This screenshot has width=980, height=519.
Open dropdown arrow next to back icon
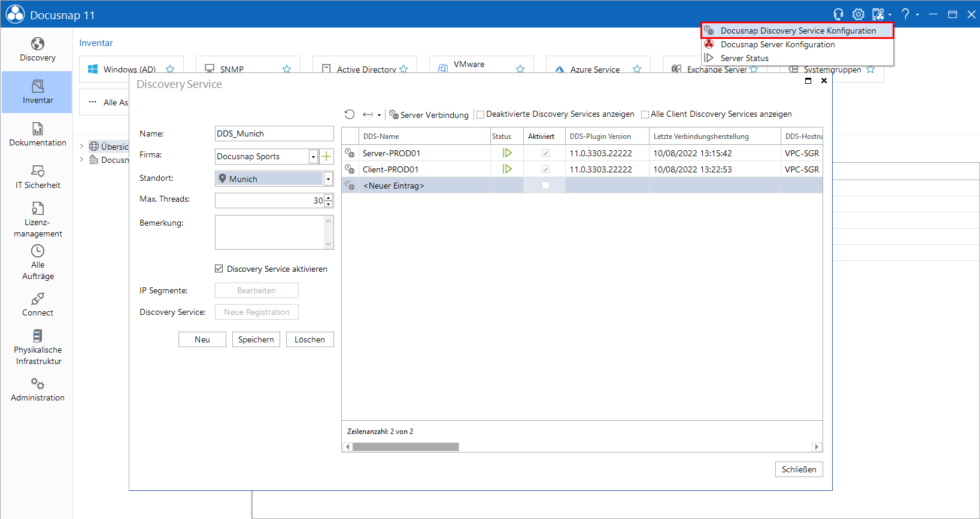click(379, 115)
